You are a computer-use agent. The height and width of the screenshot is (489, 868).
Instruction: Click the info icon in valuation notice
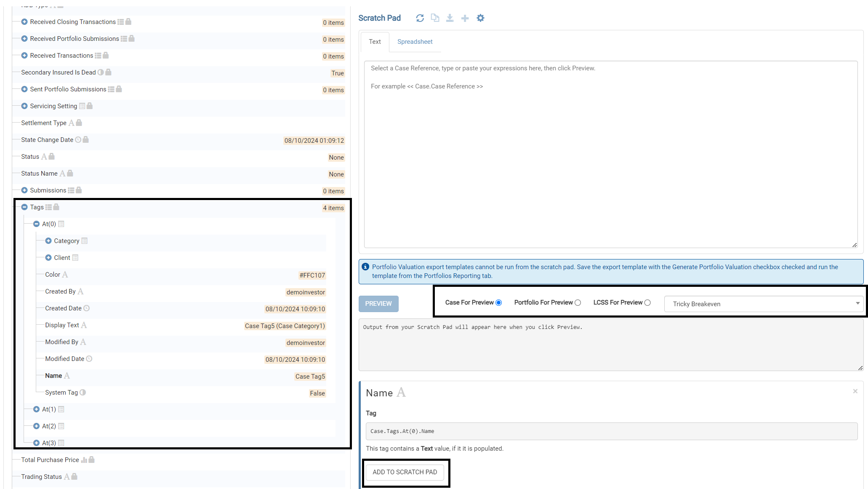click(x=365, y=267)
